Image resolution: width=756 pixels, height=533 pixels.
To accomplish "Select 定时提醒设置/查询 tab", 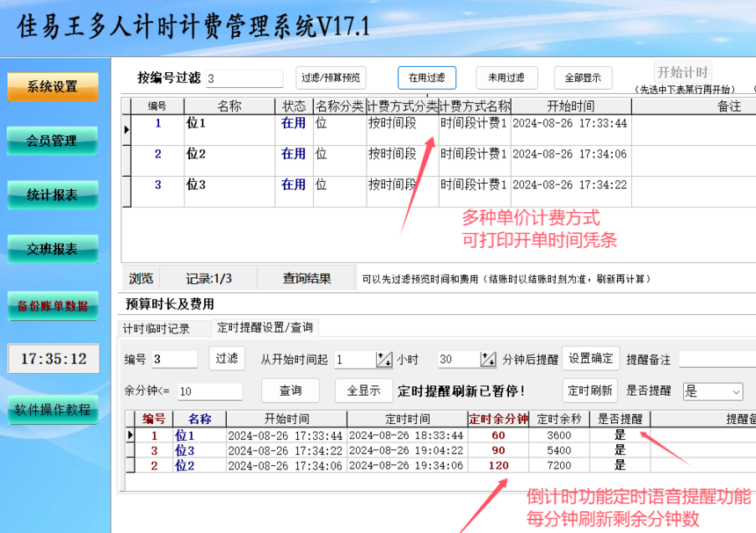I will point(265,327).
